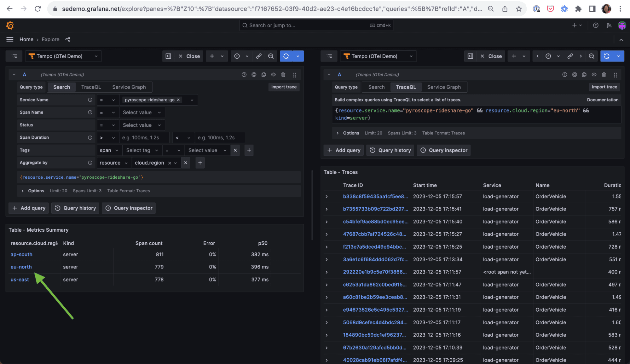Zoom out time range with magnifier icon
The height and width of the screenshot is (364, 630).
pos(271,56)
